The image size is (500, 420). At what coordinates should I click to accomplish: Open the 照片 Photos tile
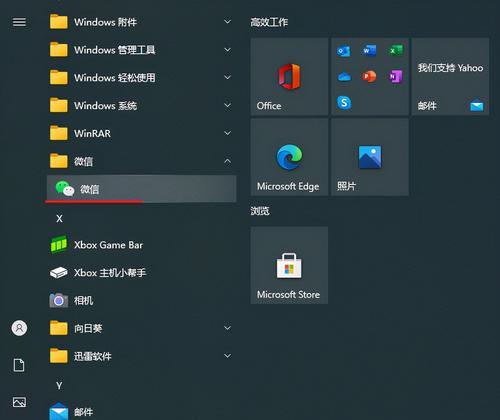point(370,157)
